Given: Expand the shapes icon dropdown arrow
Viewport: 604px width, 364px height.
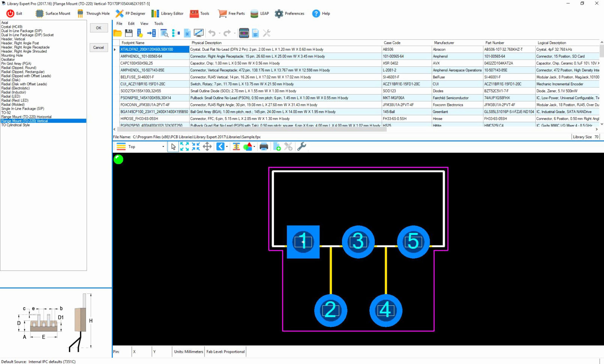Looking at the screenshot, I should [x=255, y=147].
